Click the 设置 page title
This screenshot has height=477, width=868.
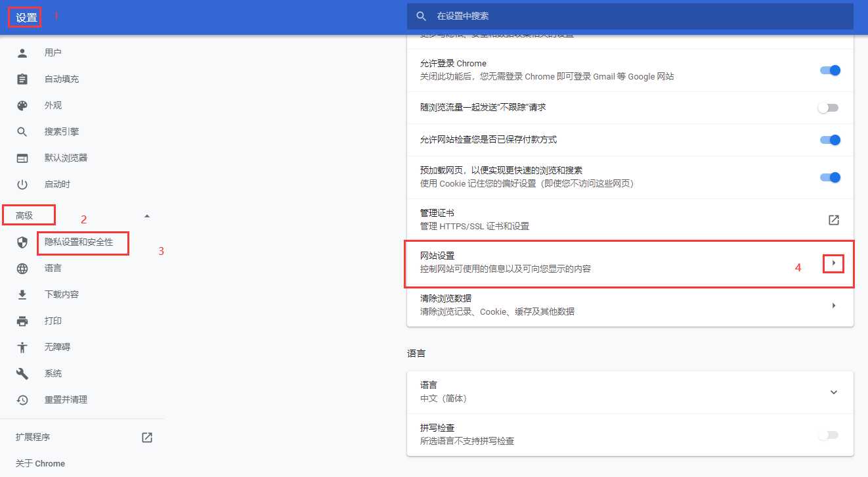[x=26, y=18]
